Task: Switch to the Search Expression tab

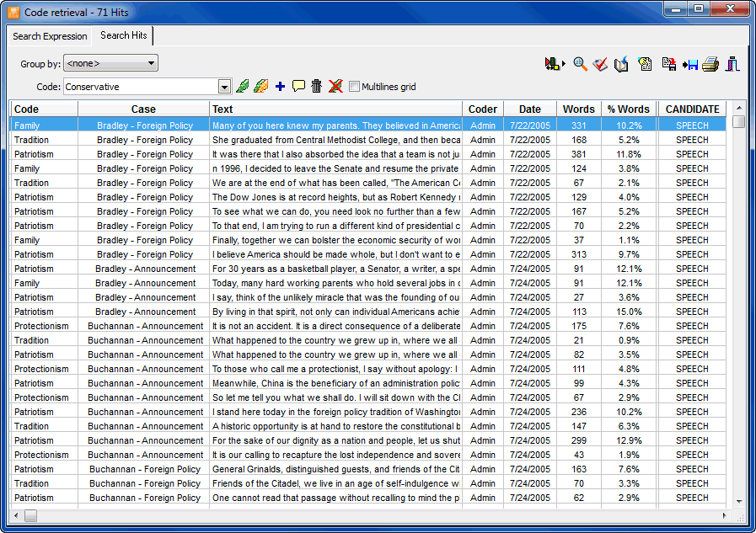Action: pyautogui.click(x=50, y=36)
